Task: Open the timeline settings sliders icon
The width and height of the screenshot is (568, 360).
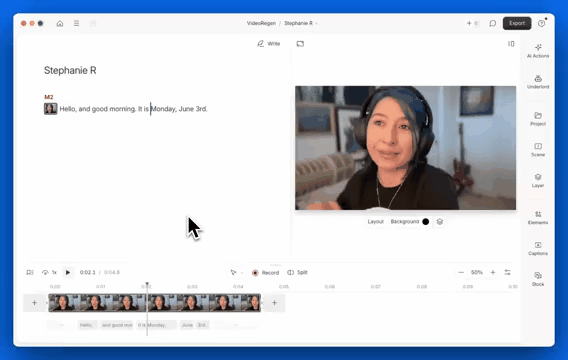Action: 508,272
